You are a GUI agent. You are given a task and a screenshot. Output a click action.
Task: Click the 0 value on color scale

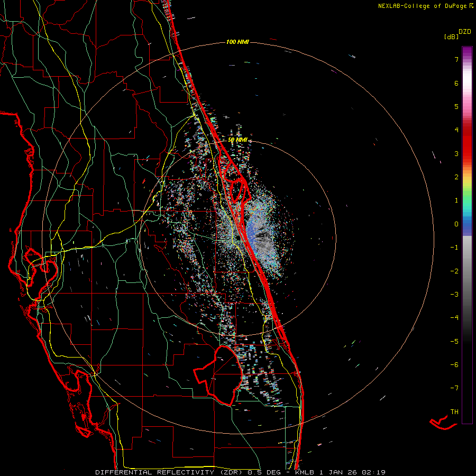(456, 224)
